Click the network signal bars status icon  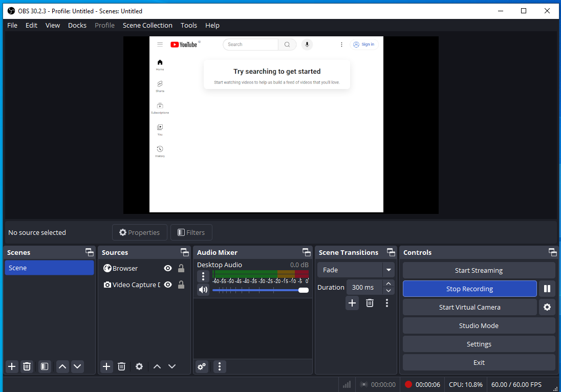click(x=347, y=384)
